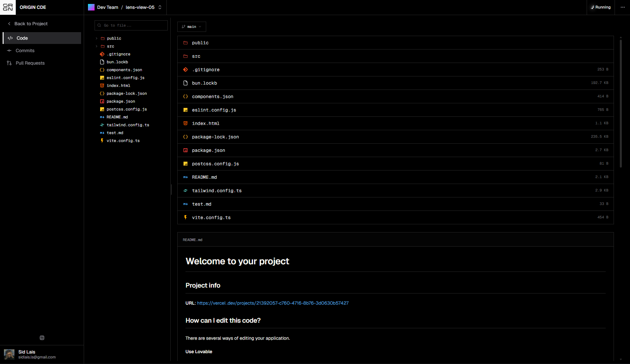Open the Pull Requests section

point(30,63)
